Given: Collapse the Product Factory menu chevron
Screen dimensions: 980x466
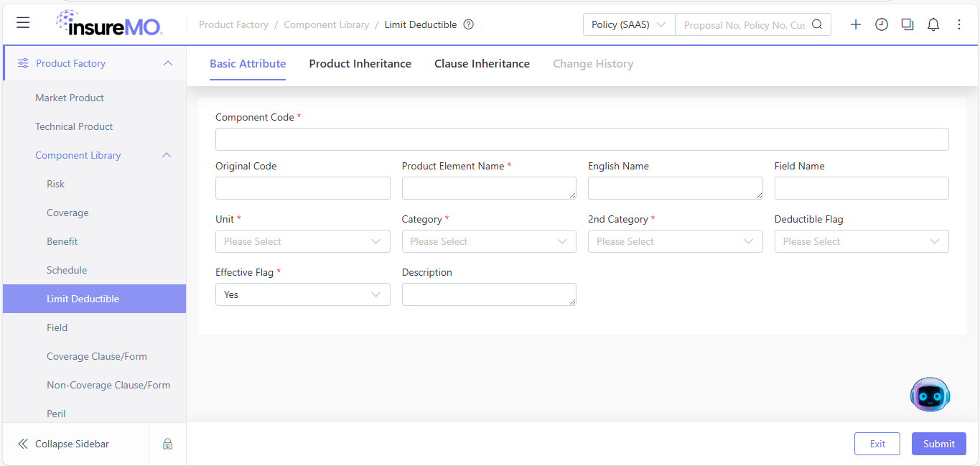Looking at the screenshot, I should point(168,63).
